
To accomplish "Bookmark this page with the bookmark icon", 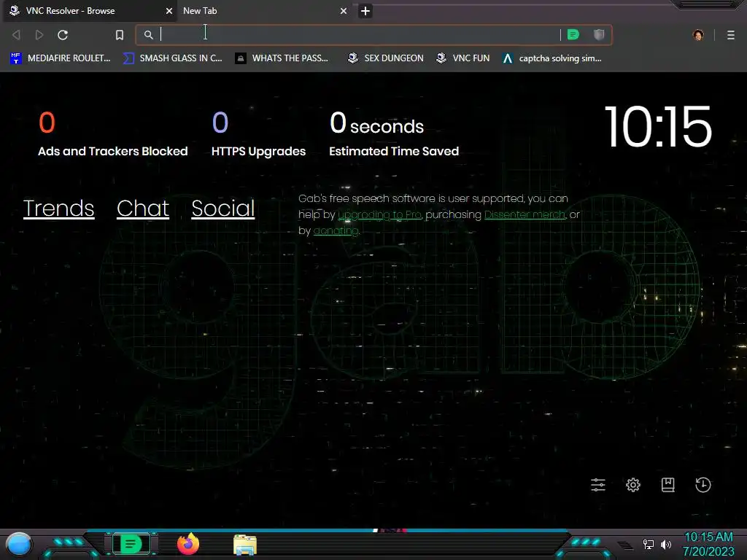I will pos(120,35).
